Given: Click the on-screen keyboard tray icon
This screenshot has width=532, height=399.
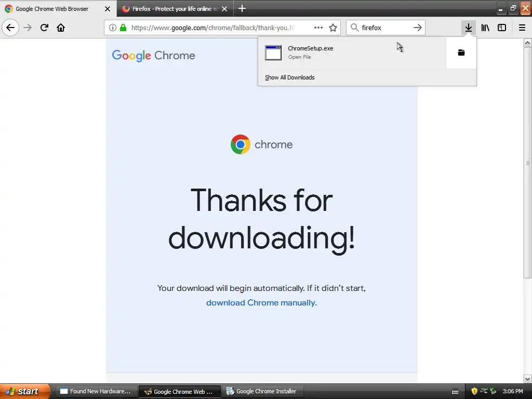Looking at the screenshot, I should [455, 392].
